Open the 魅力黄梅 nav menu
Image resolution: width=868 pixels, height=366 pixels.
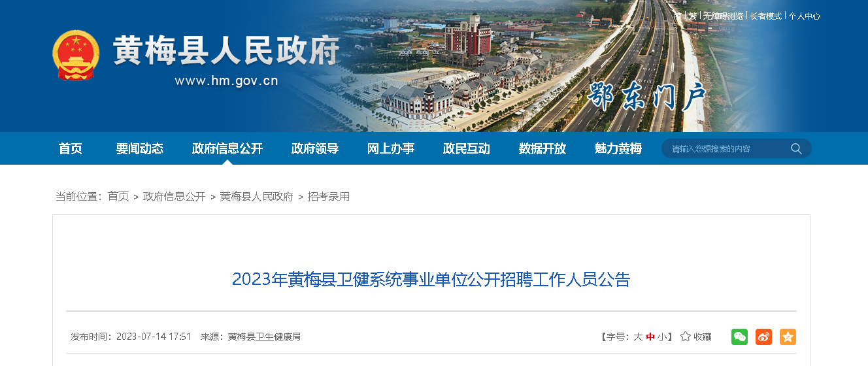[x=618, y=148]
